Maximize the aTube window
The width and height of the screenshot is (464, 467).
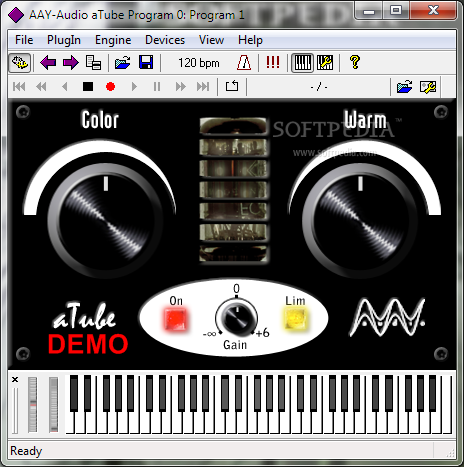tap(396, 11)
